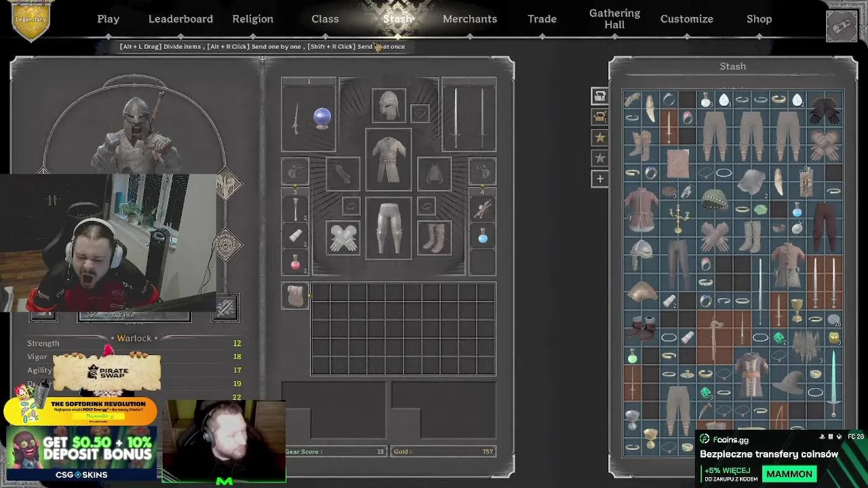Click the Gear Score value field
The width and height of the screenshot is (868, 488).
[x=335, y=451]
